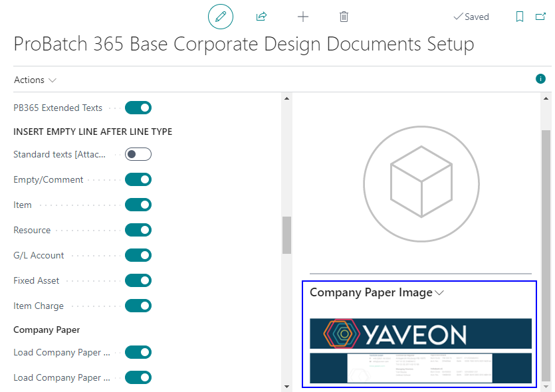Toggle G/L Account switch

(x=138, y=255)
